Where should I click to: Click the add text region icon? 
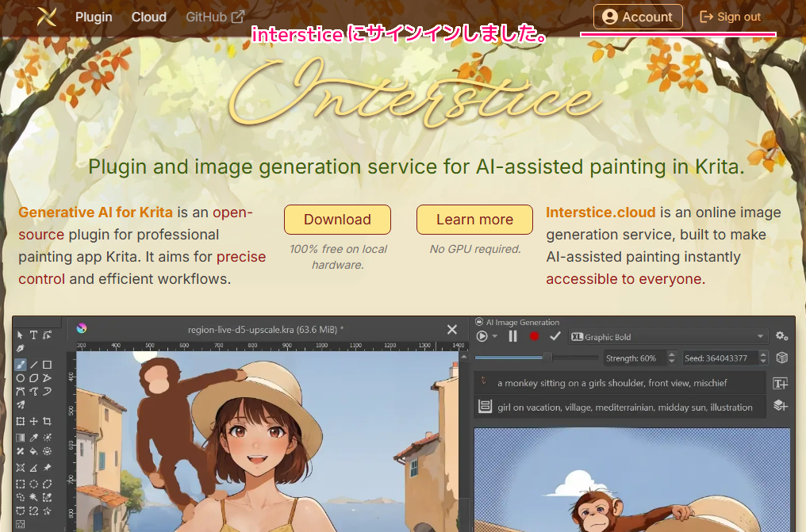(781, 383)
